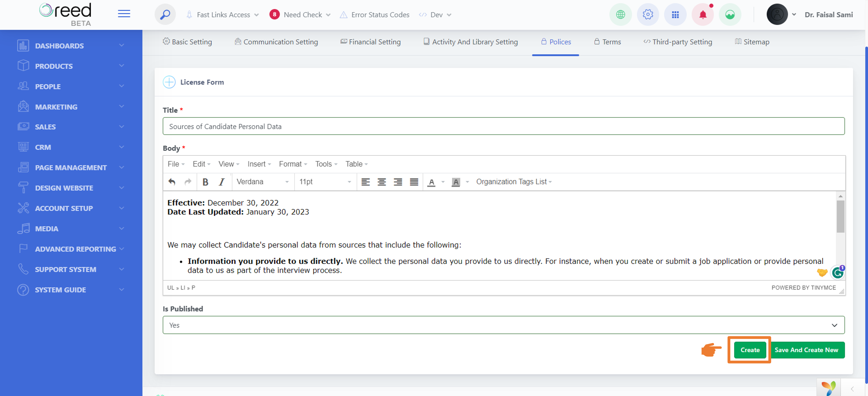Open the Insert menu in editor

pyautogui.click(x=259, y=164)
